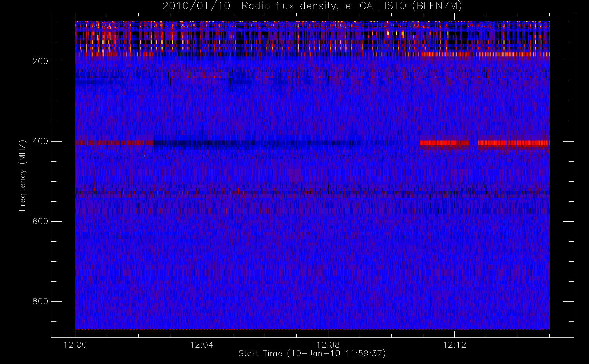Click the dim red 400 MHz band near 12:01
The height and width of the screenshot is (364, 589).
tap(114, 143)
